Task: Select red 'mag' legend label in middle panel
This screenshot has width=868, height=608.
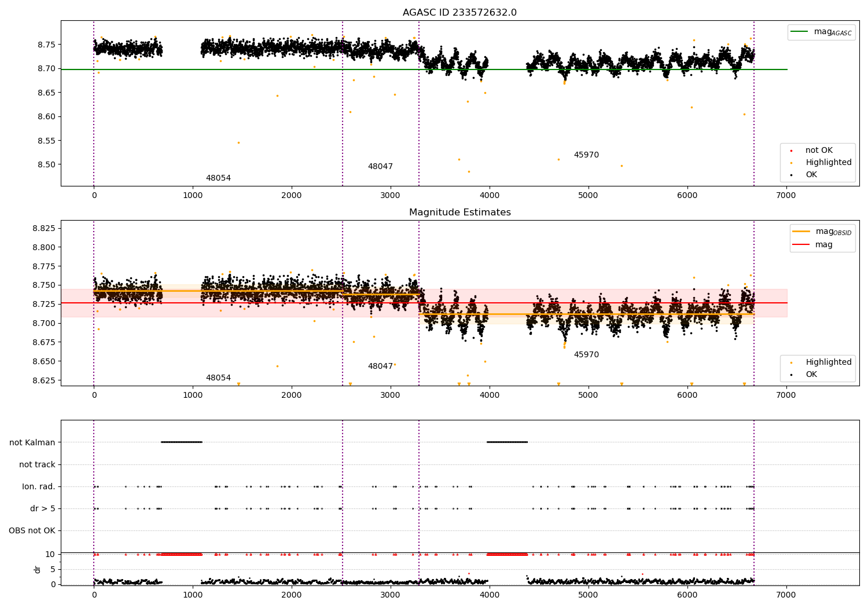Action: tap(824, 244)
